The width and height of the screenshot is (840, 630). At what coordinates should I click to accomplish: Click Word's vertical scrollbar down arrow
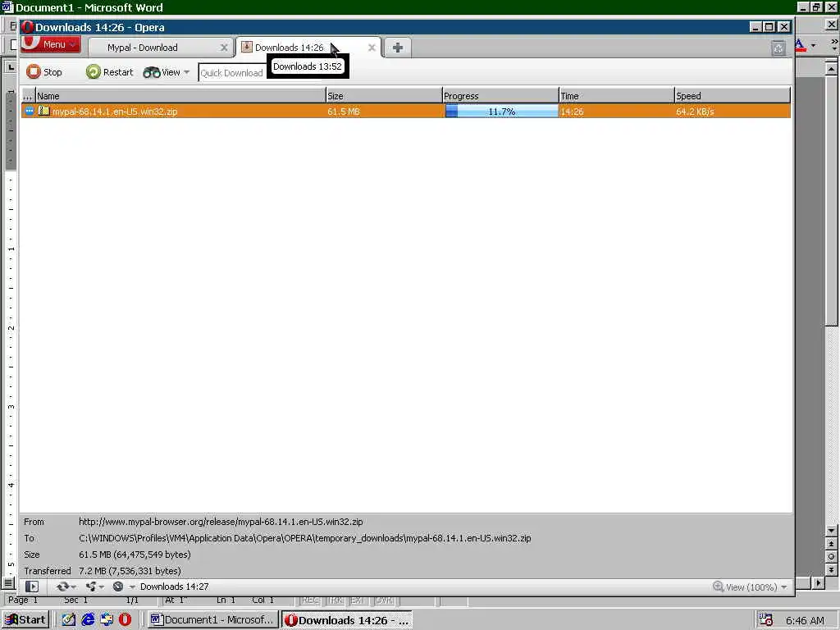[x=831, y=531]
